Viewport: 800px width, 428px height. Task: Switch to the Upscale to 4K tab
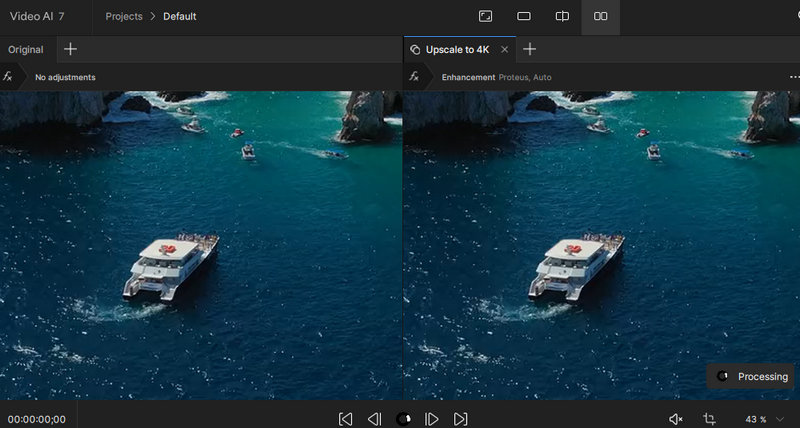pyautogui.click(x=458, y=49)
